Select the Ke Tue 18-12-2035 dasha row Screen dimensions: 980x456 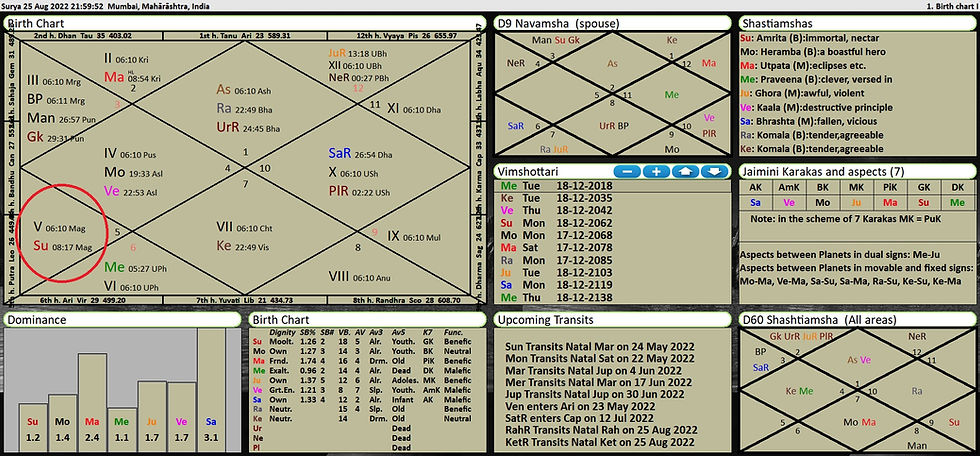(x=612, y=198)
